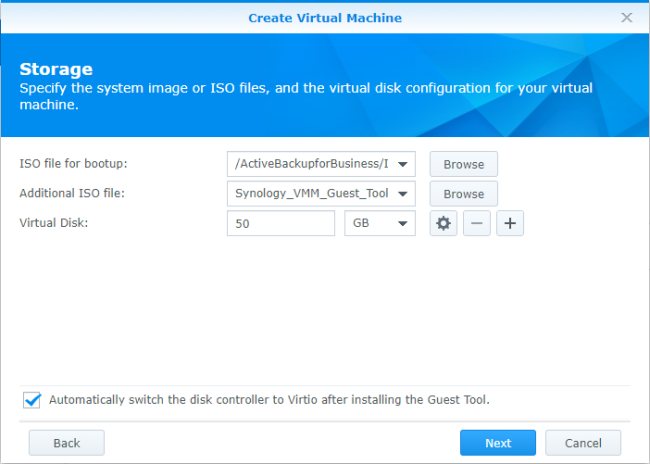Image resolution: width=650 pixels, height=464 pixels.
Task: Browse for ISO file for bootup
Action: (x=463, y=164)
